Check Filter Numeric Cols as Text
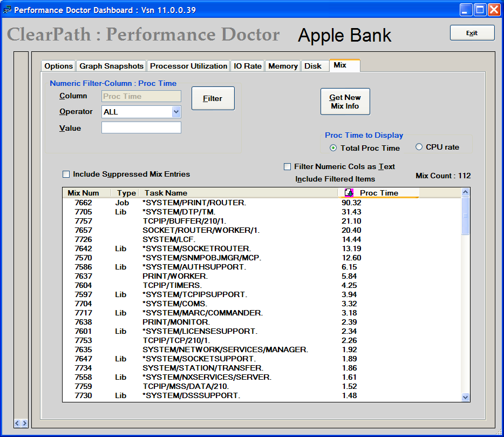Screen dimensions: 504x437 (x=288, y=166)
